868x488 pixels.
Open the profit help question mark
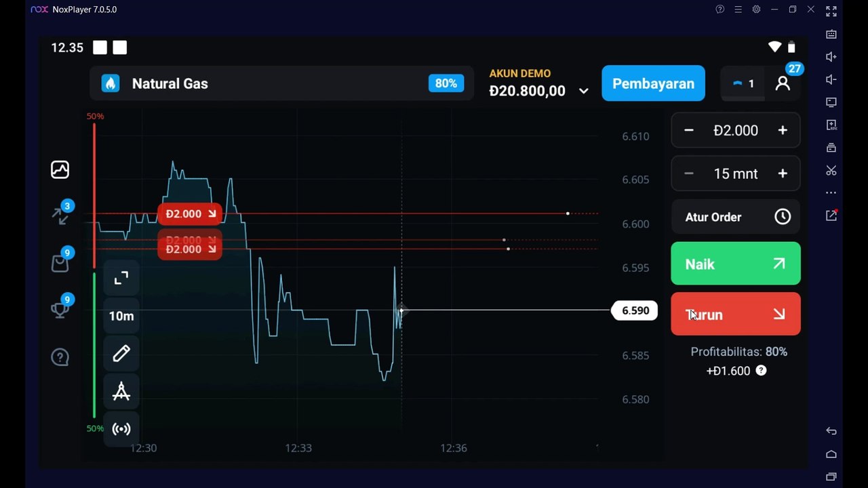point(761,371)
